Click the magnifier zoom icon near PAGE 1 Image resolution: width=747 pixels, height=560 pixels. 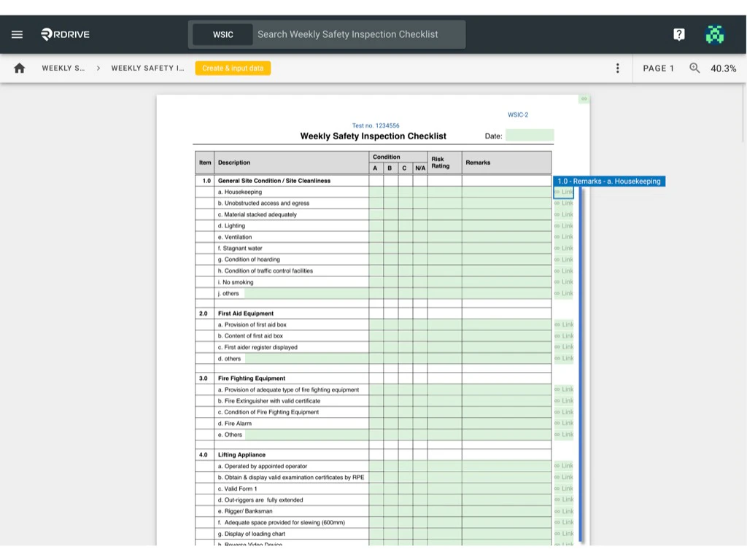[x=693, y=68]
